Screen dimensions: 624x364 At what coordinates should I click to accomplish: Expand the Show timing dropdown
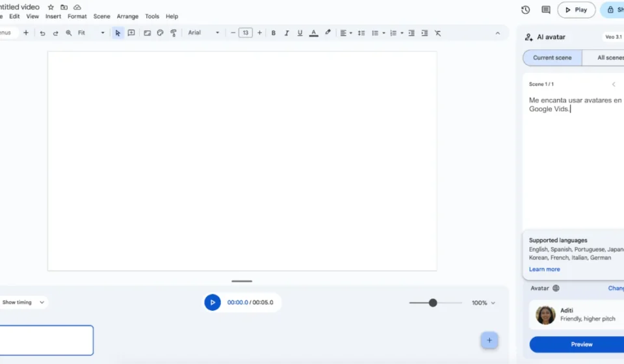click(23, 302)
